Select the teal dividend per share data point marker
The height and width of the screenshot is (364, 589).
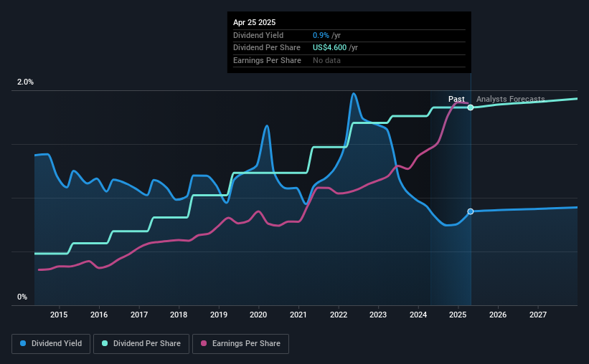471,107
